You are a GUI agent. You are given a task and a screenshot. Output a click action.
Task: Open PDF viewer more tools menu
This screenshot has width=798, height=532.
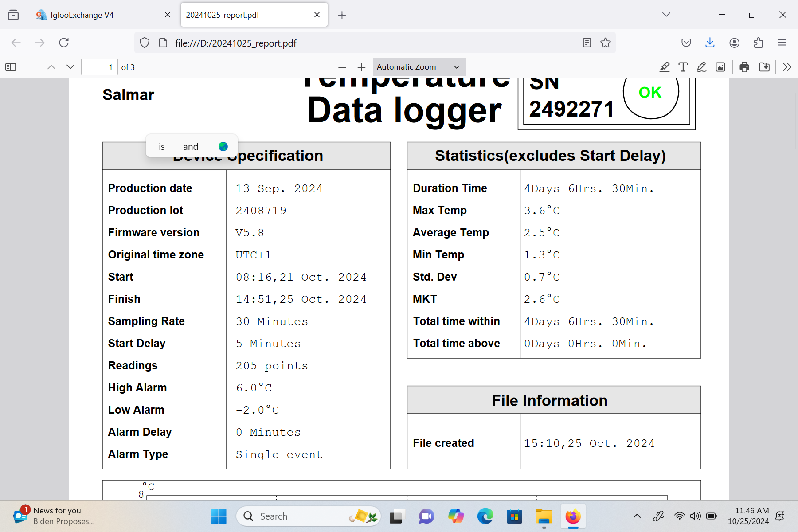[787, 67]
